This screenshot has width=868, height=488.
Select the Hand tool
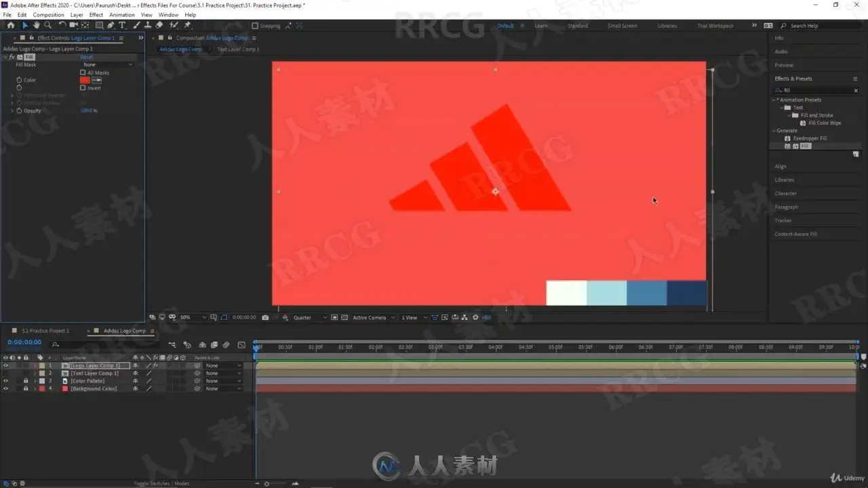pos(36,26)
